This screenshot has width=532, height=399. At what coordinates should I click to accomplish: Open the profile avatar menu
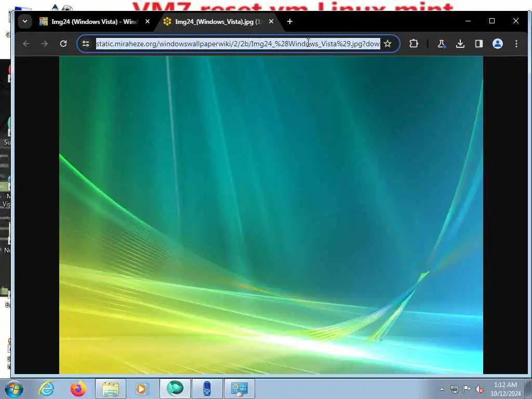click(497, 44)
